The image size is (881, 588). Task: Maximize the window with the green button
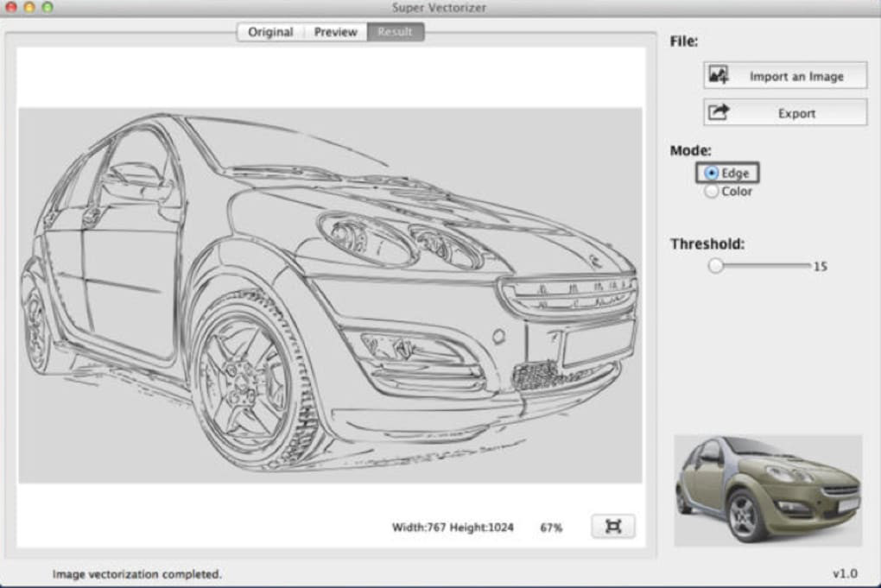[x=47, y=7]
